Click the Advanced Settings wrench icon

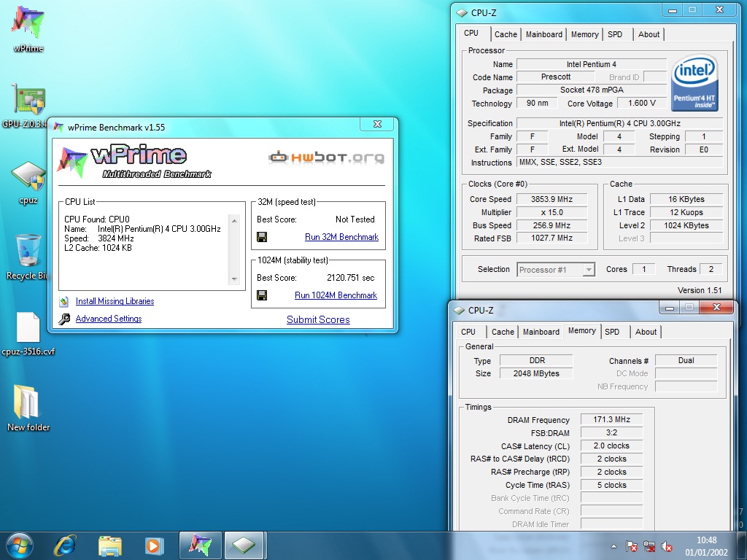pyautogui.click(x=64, y=319)
